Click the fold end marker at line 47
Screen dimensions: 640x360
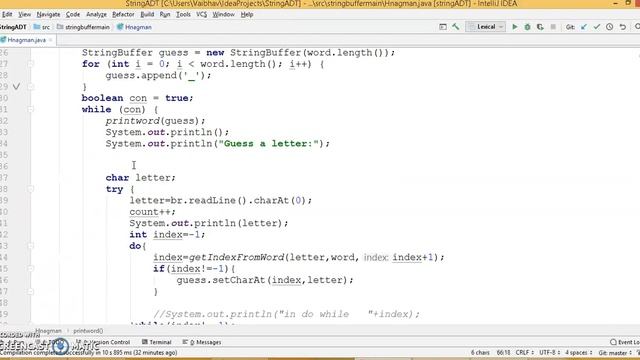click(x=31, y=291)
